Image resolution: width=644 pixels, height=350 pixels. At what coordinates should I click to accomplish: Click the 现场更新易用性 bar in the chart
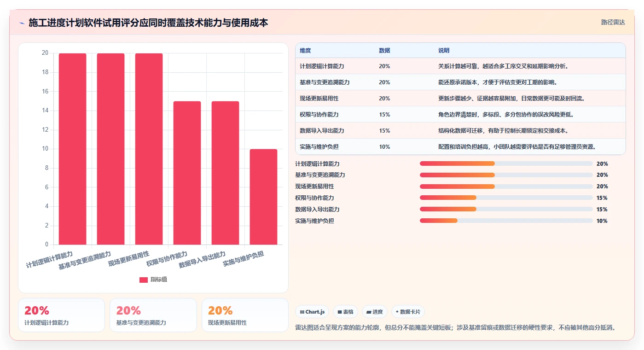pyautogui.click(x=149, y=149)
